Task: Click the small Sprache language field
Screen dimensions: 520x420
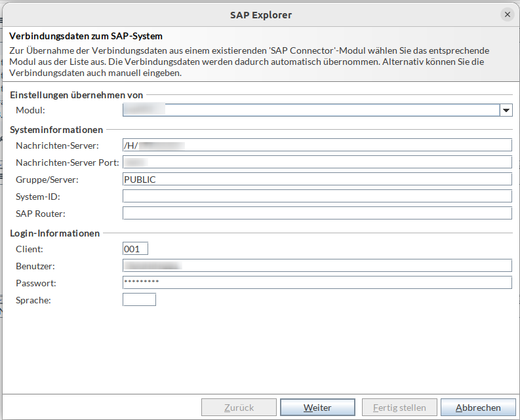Action: [139, 300]
